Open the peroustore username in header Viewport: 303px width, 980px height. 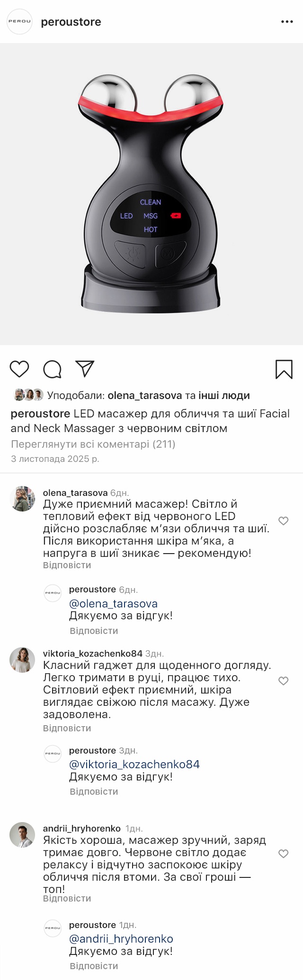(x=71, y=22)
